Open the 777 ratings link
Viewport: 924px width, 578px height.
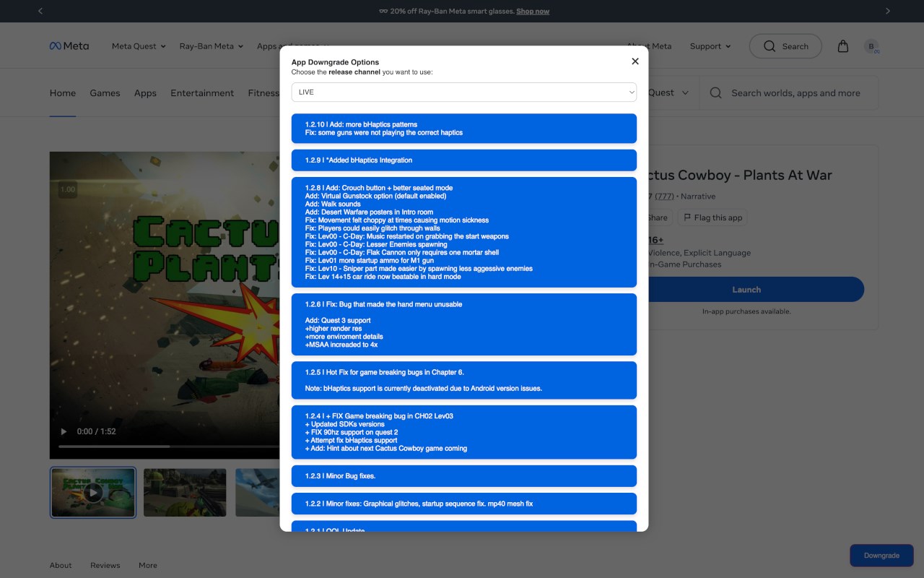[x=664, y=197]
